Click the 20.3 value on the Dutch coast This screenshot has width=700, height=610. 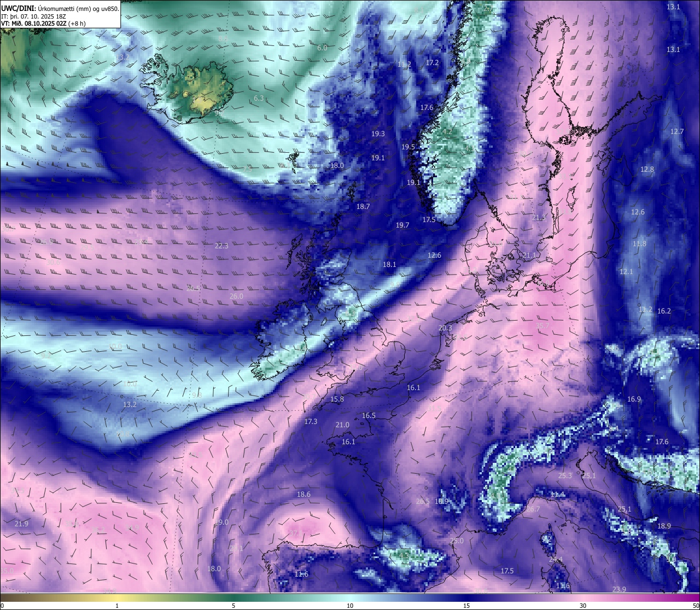pyautogui.click(x=445, y=328)
